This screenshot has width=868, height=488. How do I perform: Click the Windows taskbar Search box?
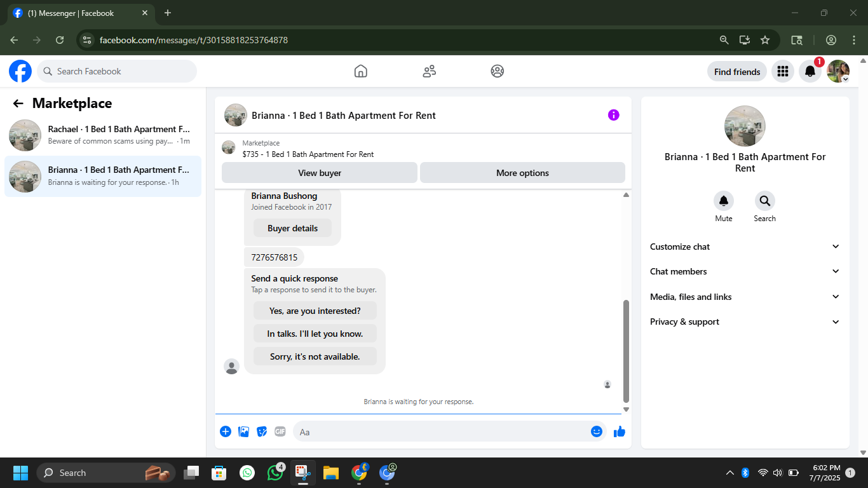tap(106, 473)
